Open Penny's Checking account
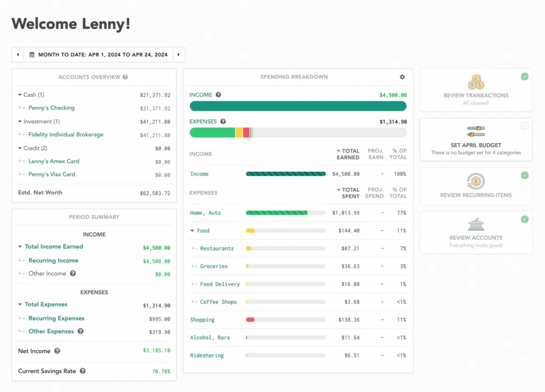Image resolution: width=545 pixels, height=392 pixels. pyautogui.click(x=51, y=107)
